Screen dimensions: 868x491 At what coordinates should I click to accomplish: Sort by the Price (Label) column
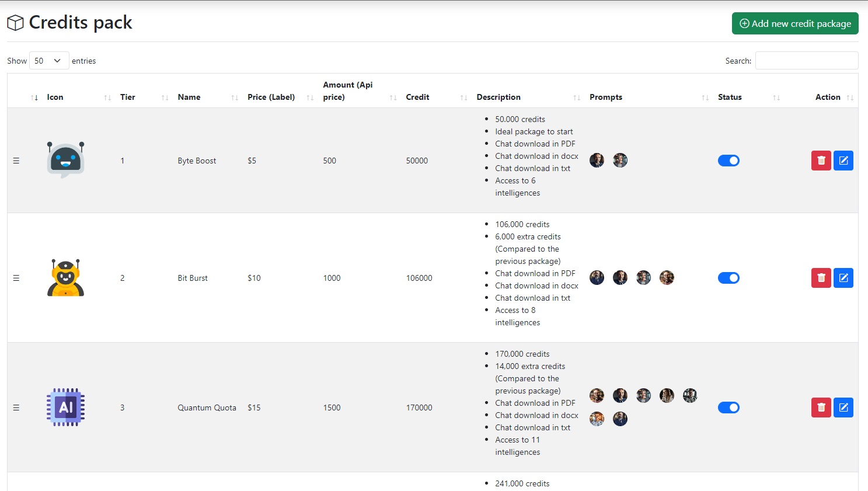click(271, 97)
